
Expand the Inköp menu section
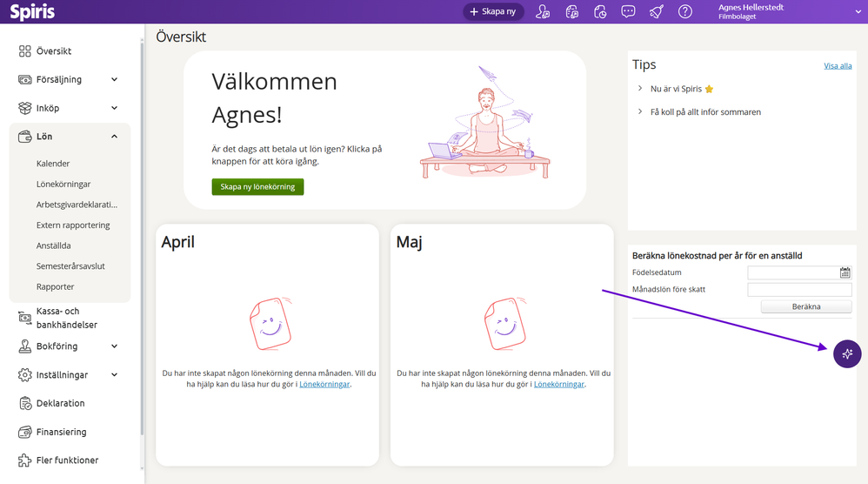click(114, 109)
